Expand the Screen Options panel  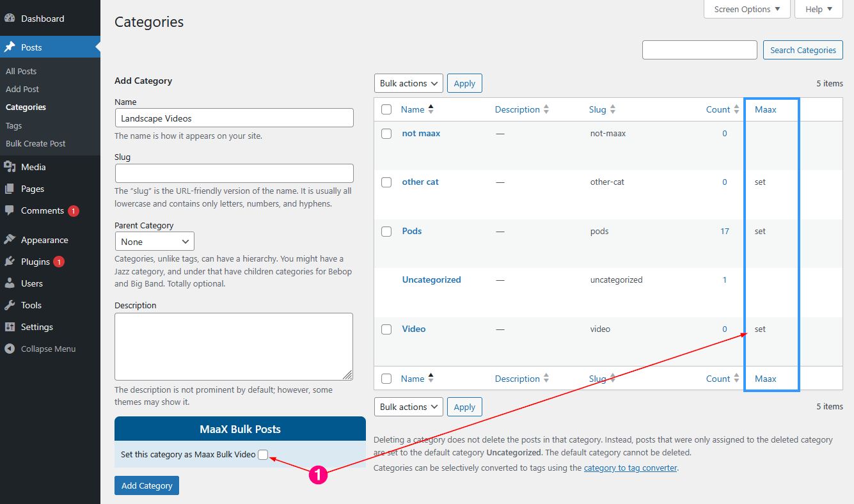(x=747, y=9)
